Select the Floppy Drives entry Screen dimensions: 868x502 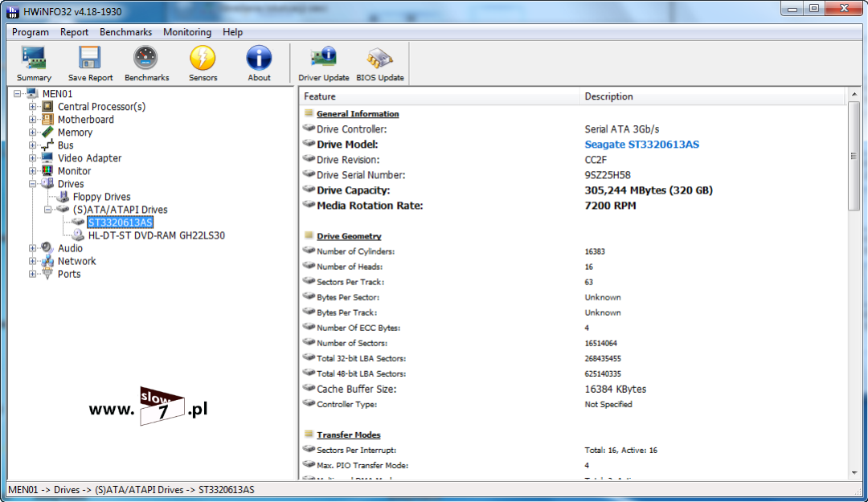[x=102, y=197]
